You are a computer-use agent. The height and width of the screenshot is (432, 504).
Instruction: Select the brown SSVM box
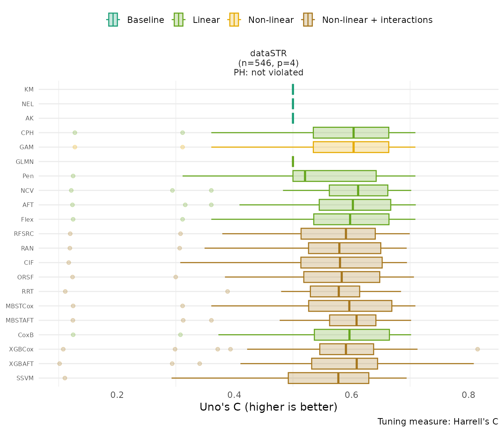coord(328,378)
